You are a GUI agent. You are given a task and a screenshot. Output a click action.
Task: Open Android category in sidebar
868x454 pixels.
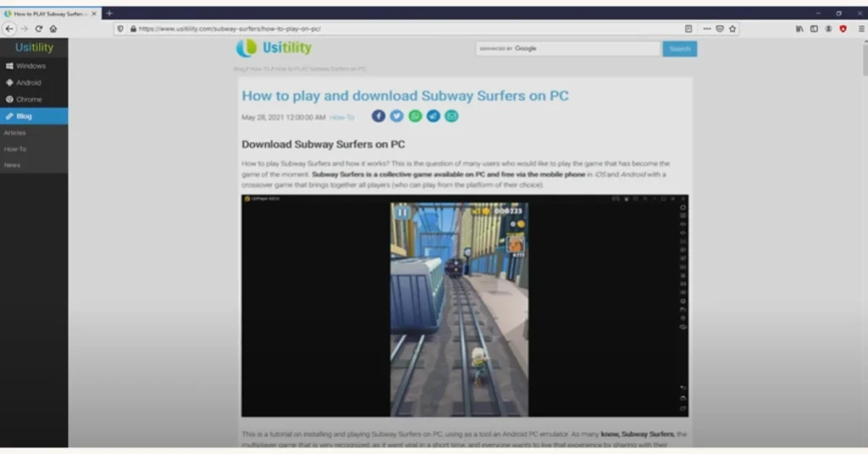[x=34, y=82]
